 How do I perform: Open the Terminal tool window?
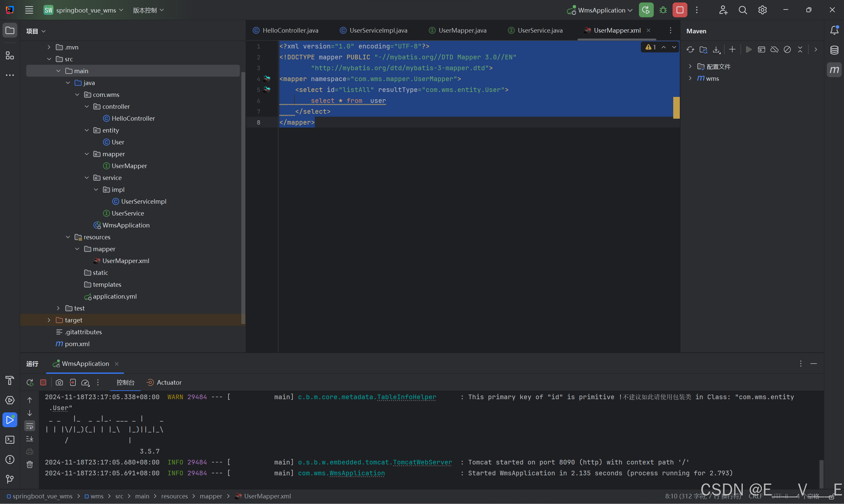(10, 440)
